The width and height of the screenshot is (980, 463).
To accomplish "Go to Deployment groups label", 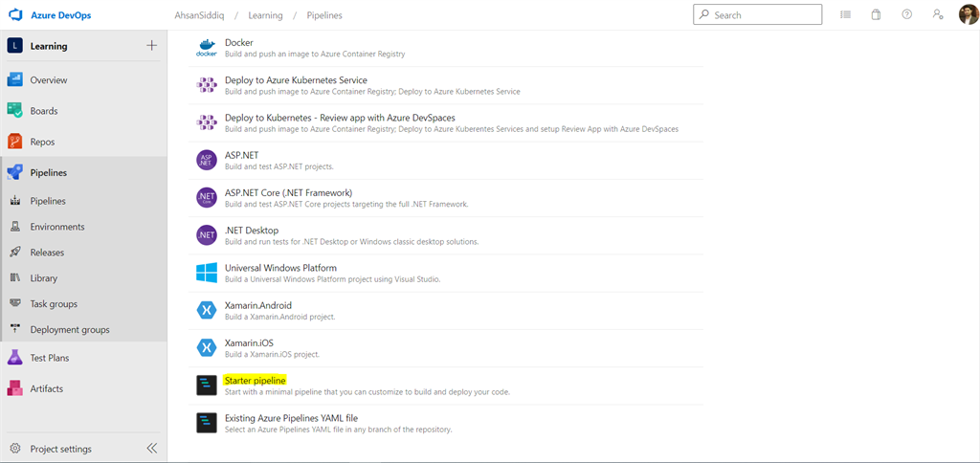I will pos(70,329).
